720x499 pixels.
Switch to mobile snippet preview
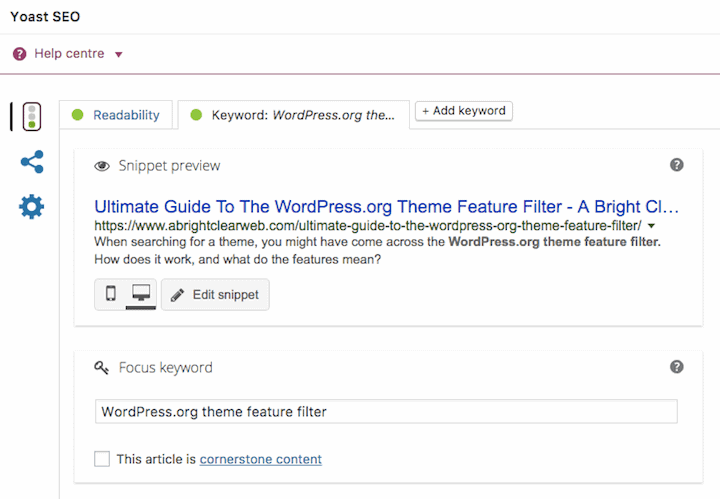click(x=111, y=293)
